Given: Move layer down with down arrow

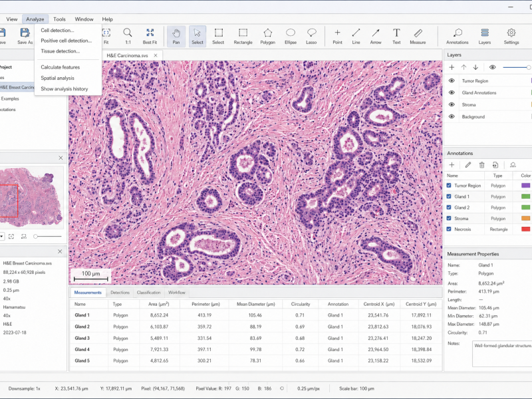Looking at the screenshot, I should [x=475, y=67].
